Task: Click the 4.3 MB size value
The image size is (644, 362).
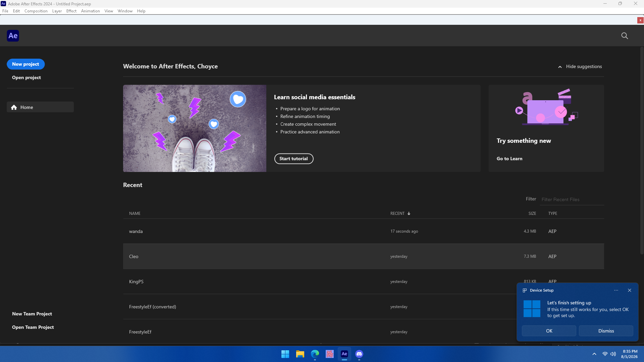Action: pyautogui.click(x=530, y=231)
